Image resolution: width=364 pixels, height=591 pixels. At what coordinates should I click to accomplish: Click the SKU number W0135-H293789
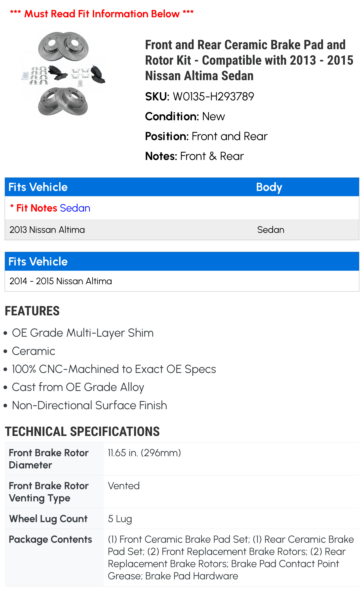213,97
